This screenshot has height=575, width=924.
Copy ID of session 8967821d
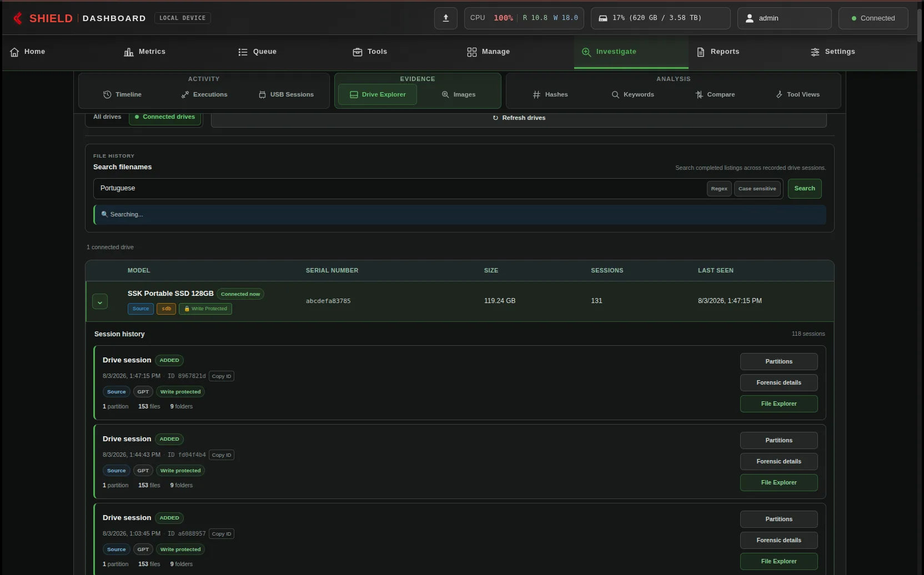(x=222, y=376)
